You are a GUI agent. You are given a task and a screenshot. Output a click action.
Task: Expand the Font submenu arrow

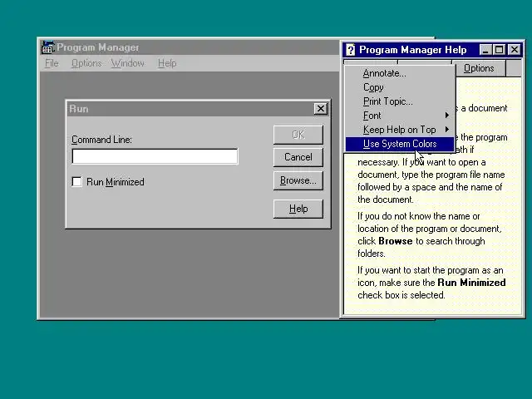(x=447, y=116)
